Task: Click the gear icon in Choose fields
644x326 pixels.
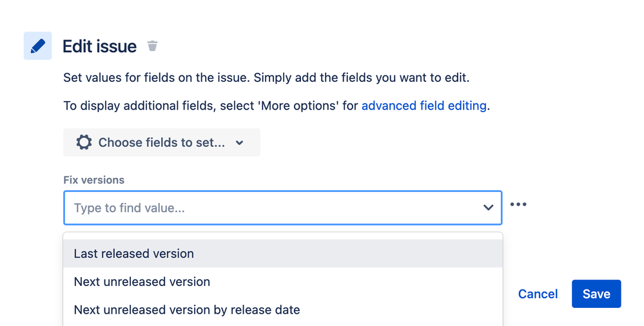Action: point(84,142)
